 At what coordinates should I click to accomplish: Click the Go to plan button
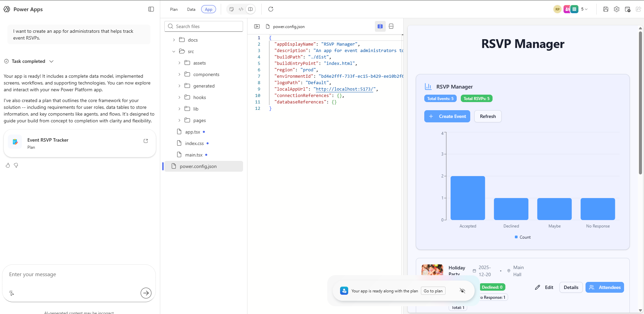pyautogui.click(x=433, y=291)
